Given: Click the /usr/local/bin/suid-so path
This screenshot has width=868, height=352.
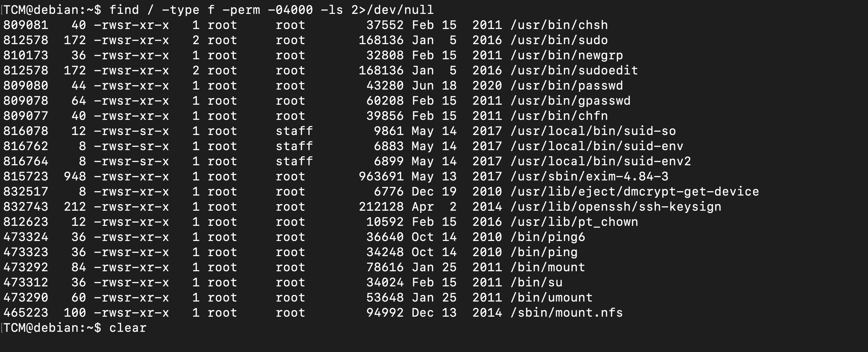Looking at the screenshot, I should [593, 131].
